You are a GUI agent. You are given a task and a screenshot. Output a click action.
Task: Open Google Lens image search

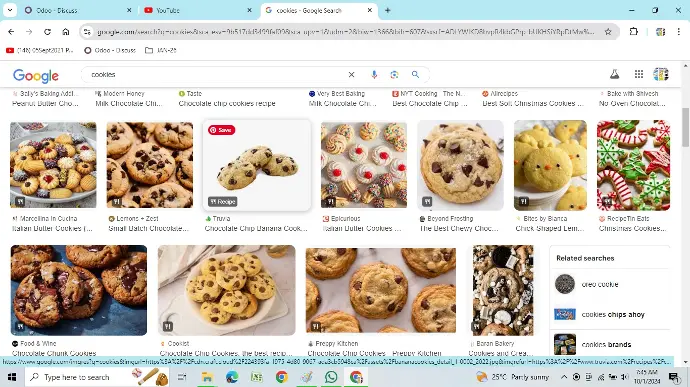click(x=394, y=75)
